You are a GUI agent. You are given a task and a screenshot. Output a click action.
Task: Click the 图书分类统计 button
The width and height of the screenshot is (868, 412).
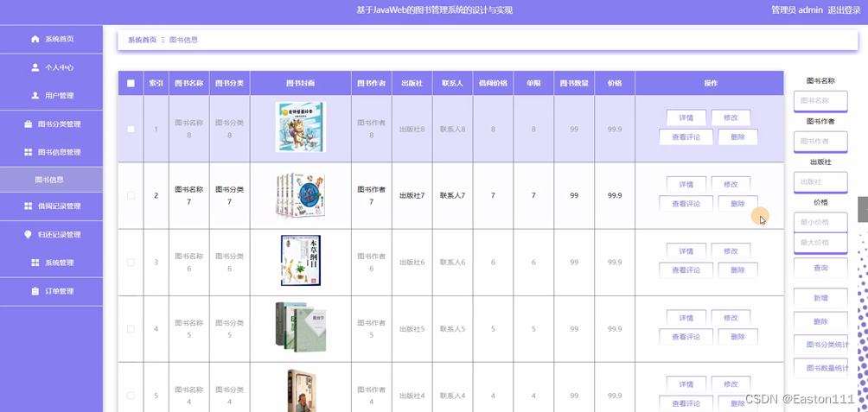click(x=820, y=345)
